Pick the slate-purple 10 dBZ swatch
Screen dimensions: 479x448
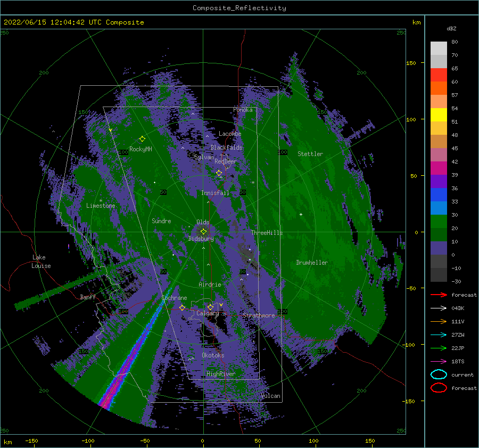[439, 248]
